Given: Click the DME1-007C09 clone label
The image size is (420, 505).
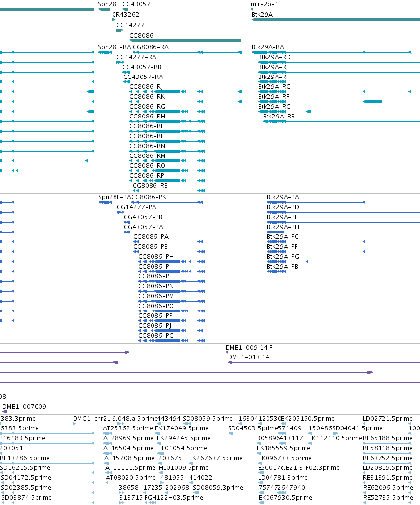Looking at the screenshot, I should click(x=25, y=407).
